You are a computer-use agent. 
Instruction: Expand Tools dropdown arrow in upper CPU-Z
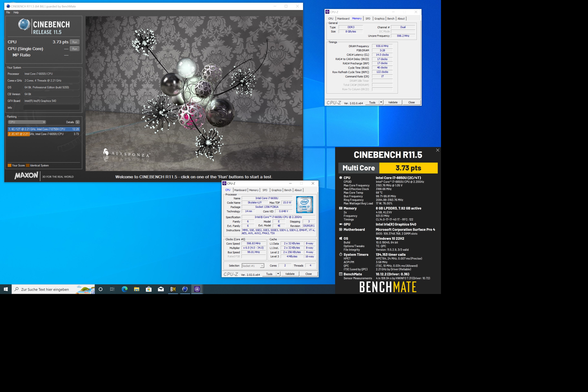381,102
